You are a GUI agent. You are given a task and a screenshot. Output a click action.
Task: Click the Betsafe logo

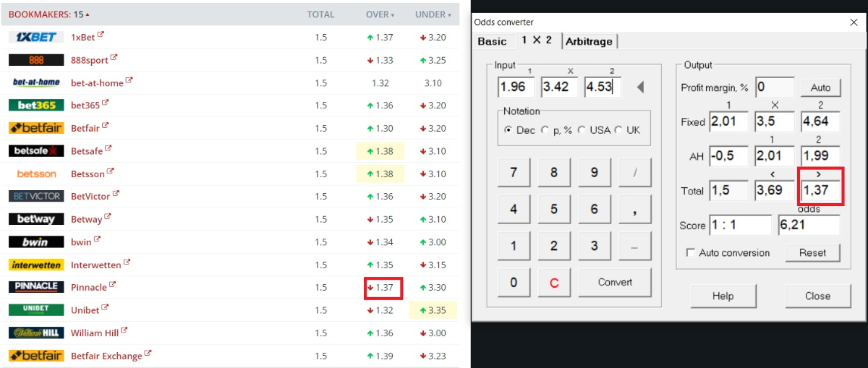[x=36, y=151]
